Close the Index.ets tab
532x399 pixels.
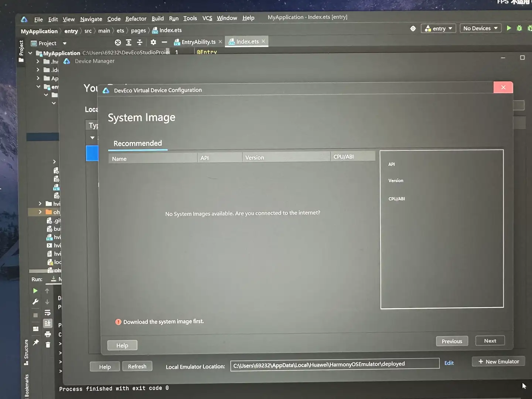coord(263,41)
